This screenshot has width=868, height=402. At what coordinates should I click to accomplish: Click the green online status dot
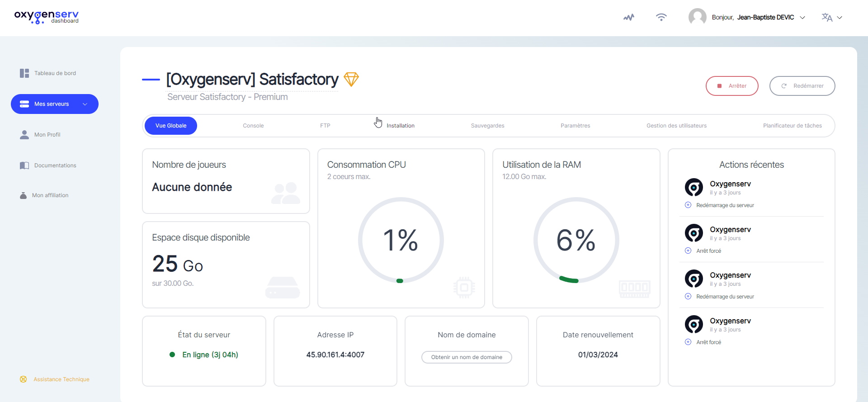pos(172,355)
